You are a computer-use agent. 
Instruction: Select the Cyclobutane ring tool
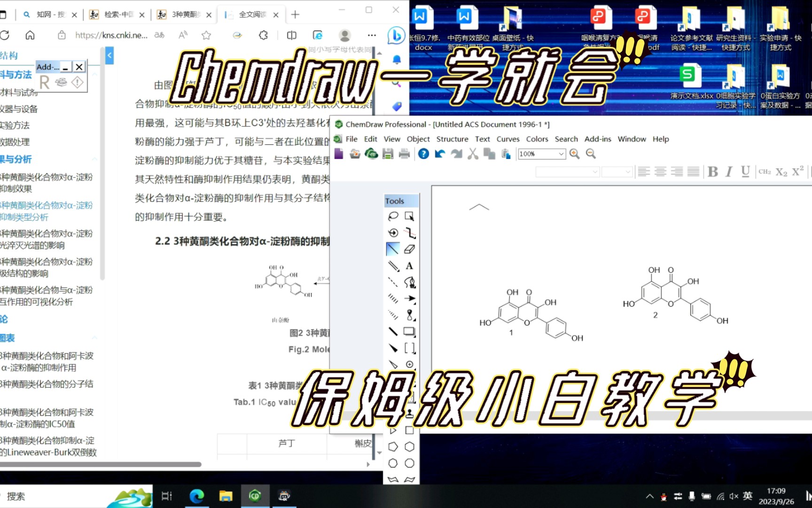point(409,430)
